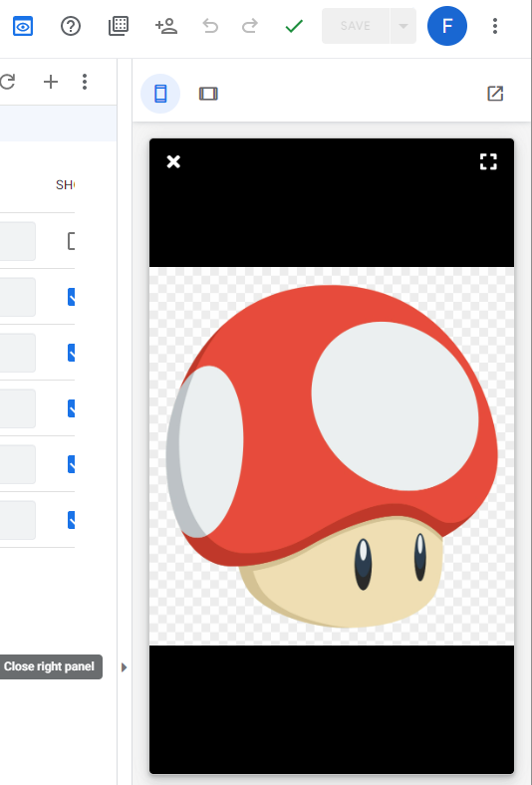Check the unchecked first row checkbox
The width and height of the screenshot is (532, 785).
71,241
